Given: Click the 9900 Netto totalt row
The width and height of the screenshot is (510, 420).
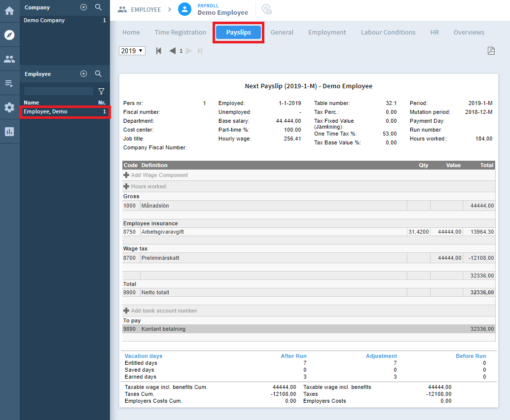Looking at the screenshot, I should [309, 292].
